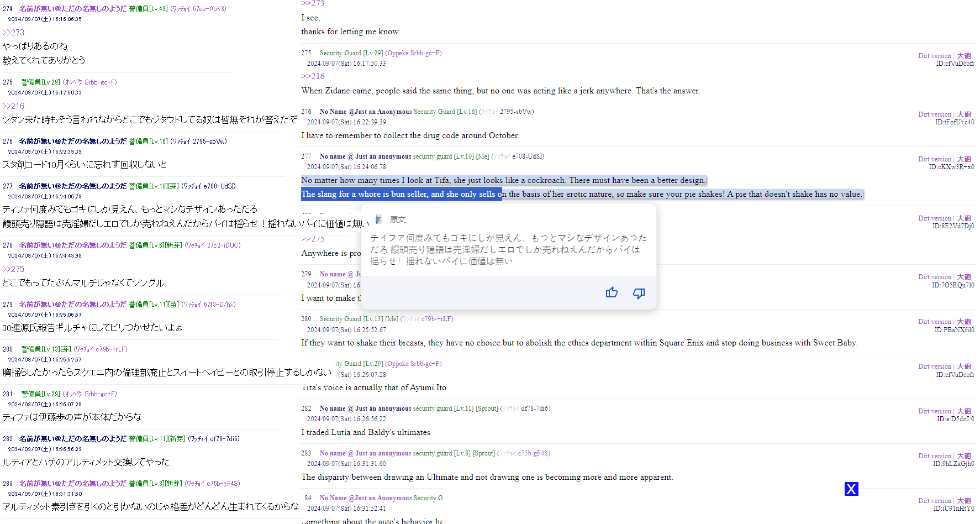Open 大砲 link beside post 277
Image resolution: width=980 pixels, height=524 pixels.
[x=964, y=159]
